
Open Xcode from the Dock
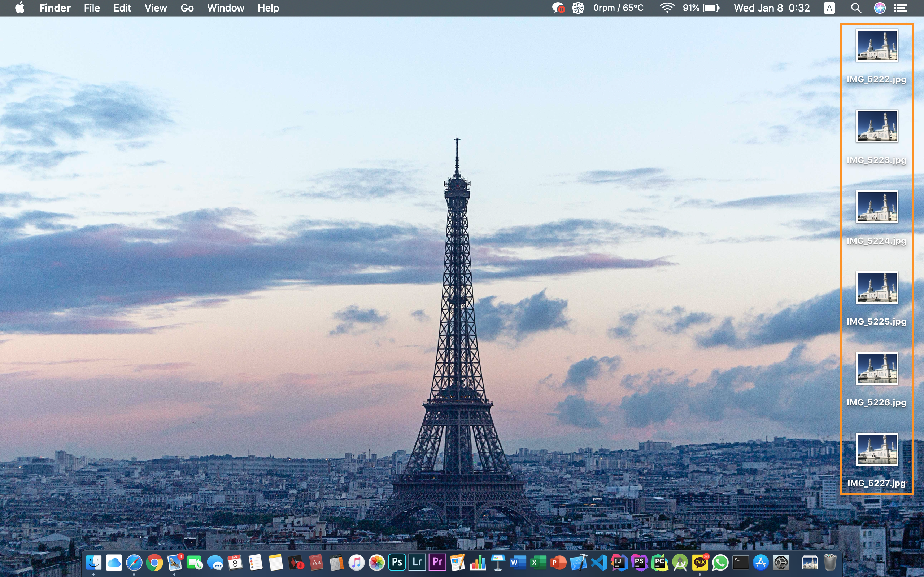coord(579,563)
